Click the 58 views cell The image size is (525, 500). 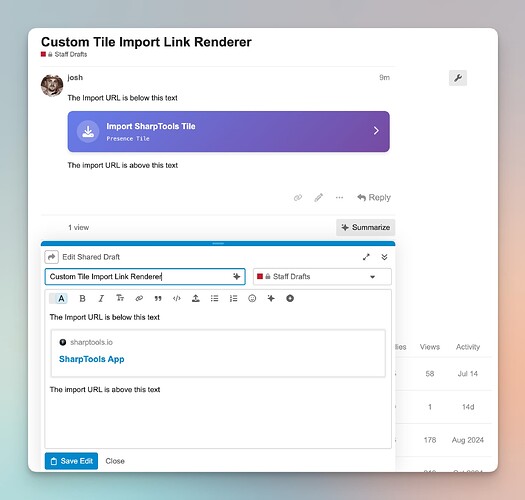430,374
